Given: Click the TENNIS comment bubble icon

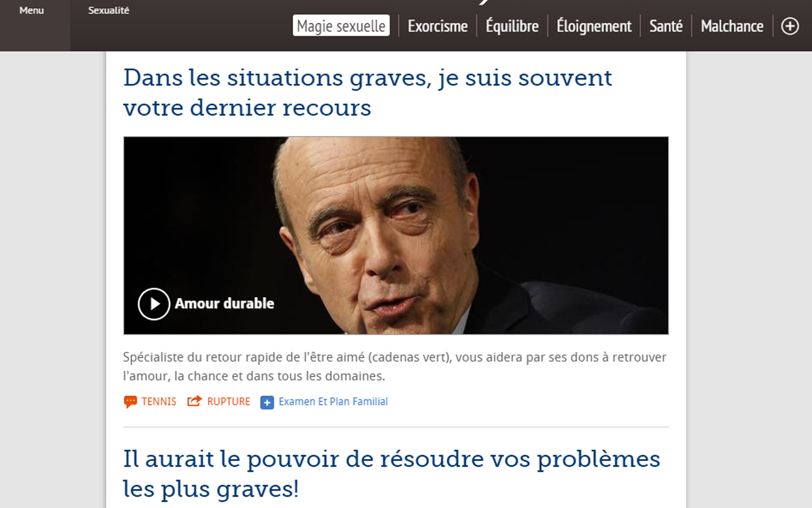Looking at the screenshot, I should point(130,401).
